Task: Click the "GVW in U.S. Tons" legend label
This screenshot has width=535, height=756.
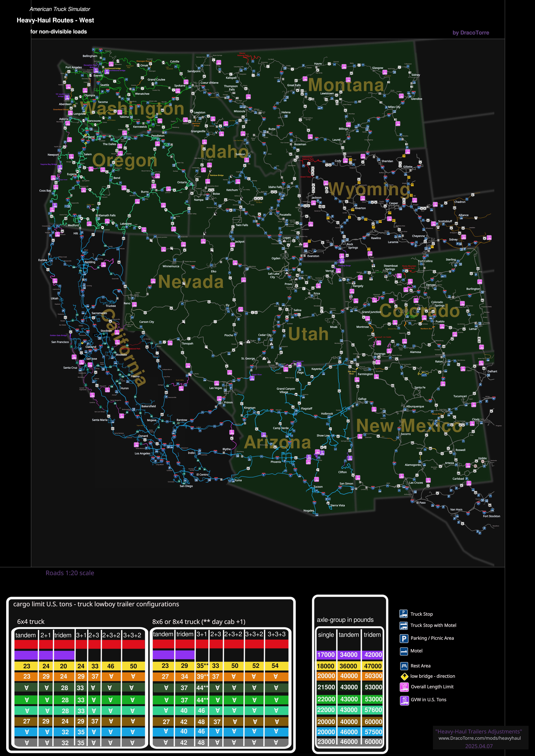Action: [429, 700]
